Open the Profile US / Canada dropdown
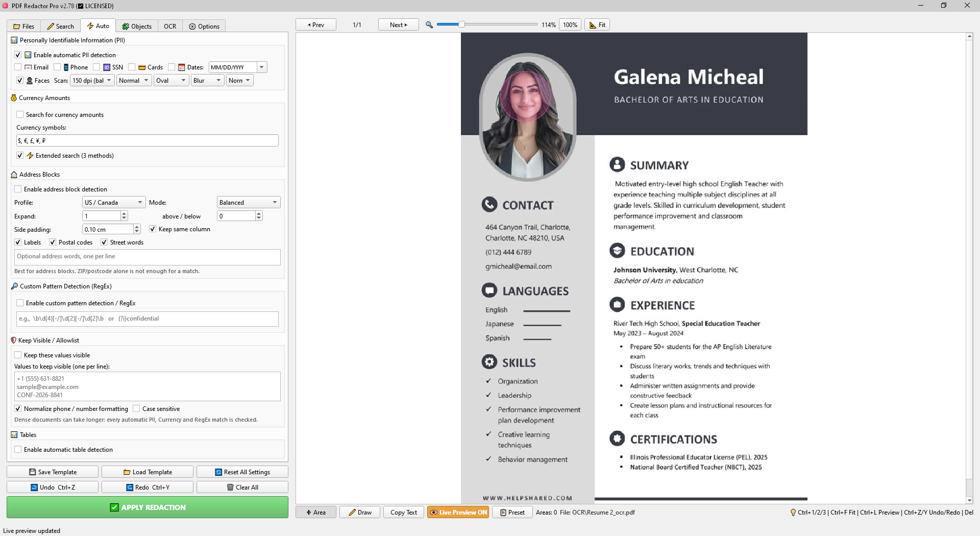 pos(114,203)
